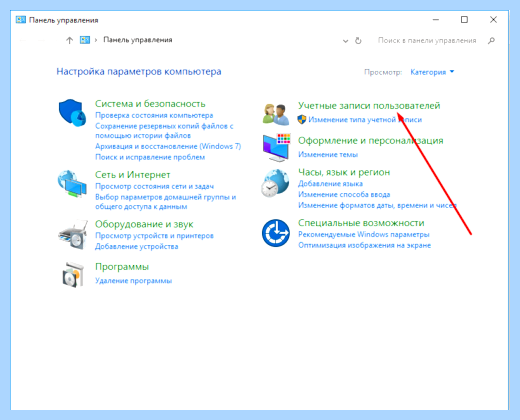This screenshot has width=520, height=420.
Task: Open the Clock, Language, Region globe icon
Action: tap(275, 183)
